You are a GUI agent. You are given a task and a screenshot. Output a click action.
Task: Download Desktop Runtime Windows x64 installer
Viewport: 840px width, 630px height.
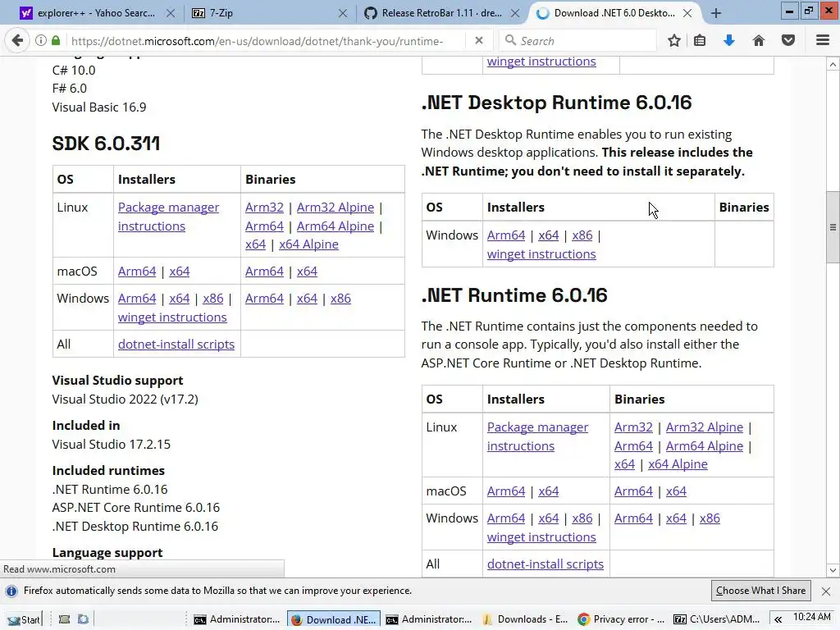coord(549,235)
